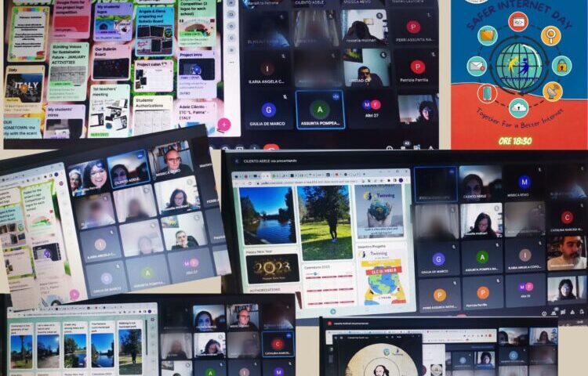Open the park-with-person photo in Cilento's shared Padlet
This screenshot has width=588, height=376.
325,222
